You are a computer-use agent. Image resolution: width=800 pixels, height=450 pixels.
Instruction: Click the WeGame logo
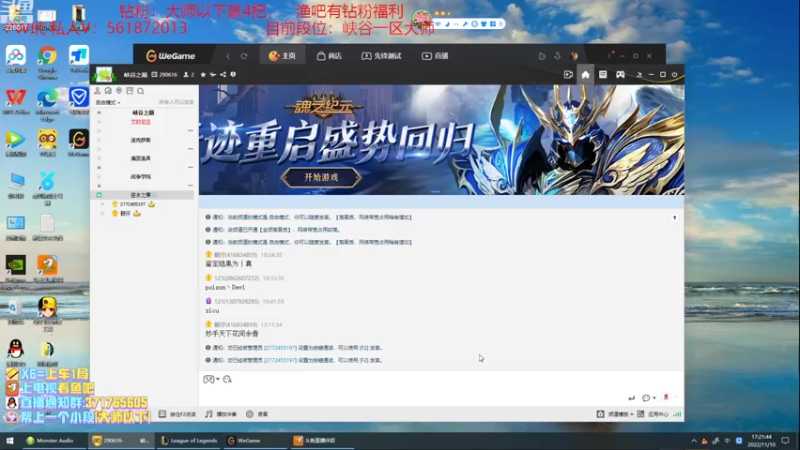(x=170, y=56)
